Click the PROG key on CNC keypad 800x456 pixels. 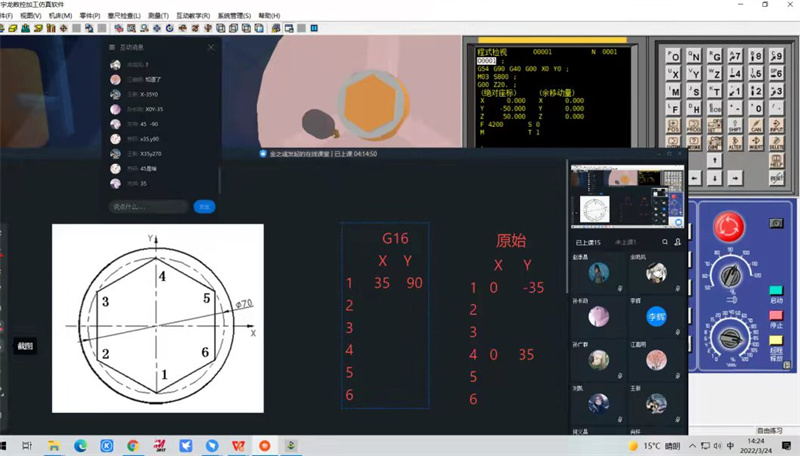point(694,126)
